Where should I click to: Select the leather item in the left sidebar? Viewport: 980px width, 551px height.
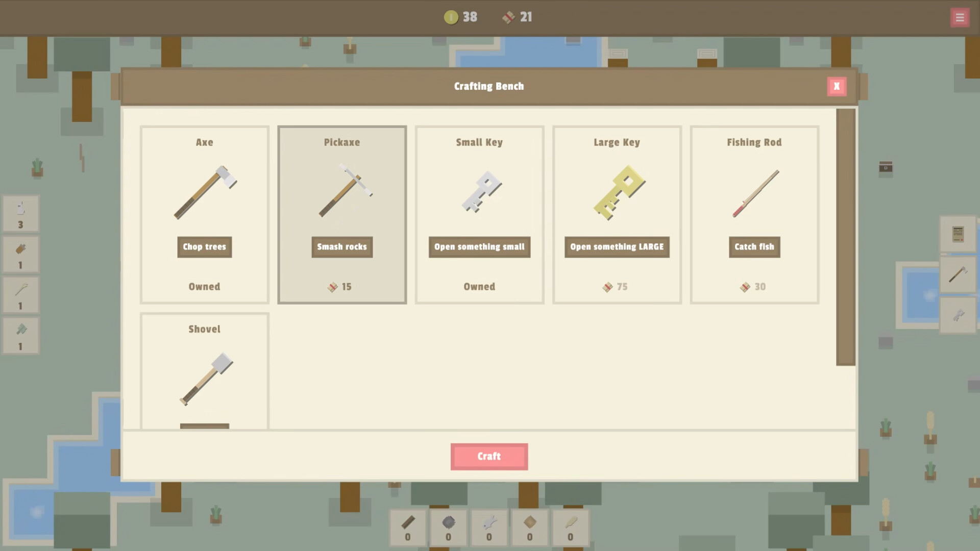coord(21,254)
